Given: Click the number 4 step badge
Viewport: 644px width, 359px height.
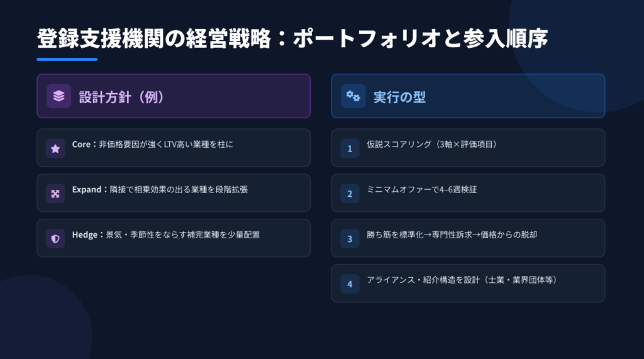Looking at the screenshot, I should click(x=350, y=284).
